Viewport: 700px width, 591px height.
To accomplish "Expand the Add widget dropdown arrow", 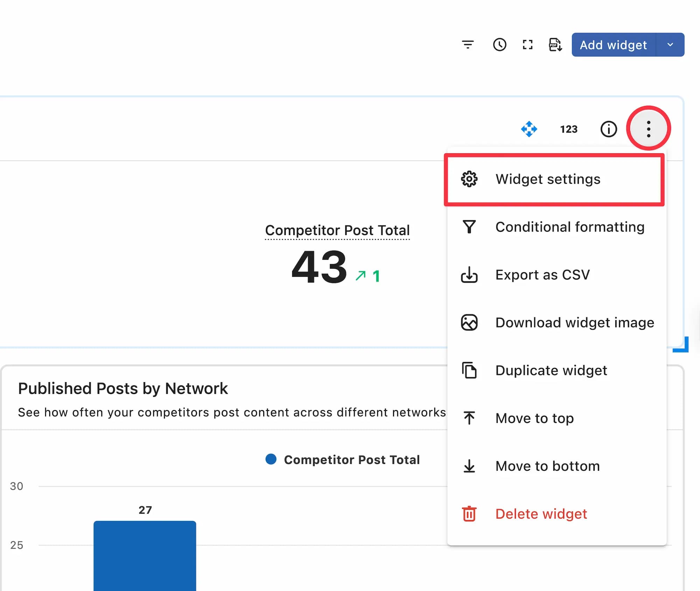I will click(x=670, y=44).
